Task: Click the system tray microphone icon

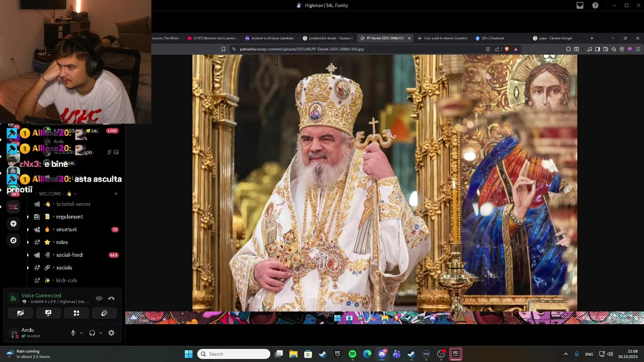Action: click(x=577, y=354)
